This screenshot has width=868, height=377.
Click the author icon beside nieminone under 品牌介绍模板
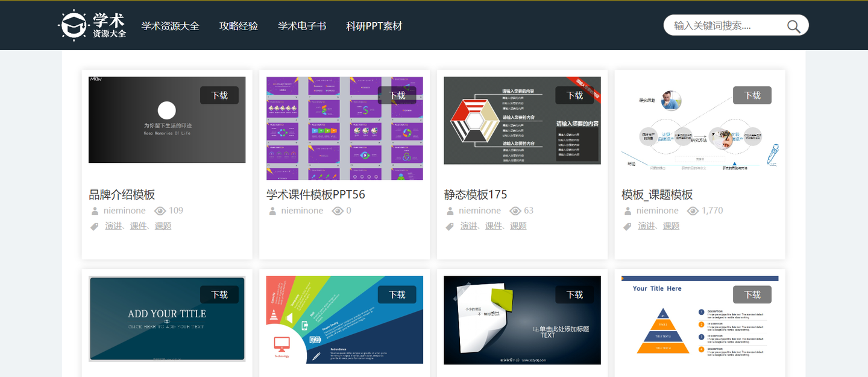pos(94,211)
